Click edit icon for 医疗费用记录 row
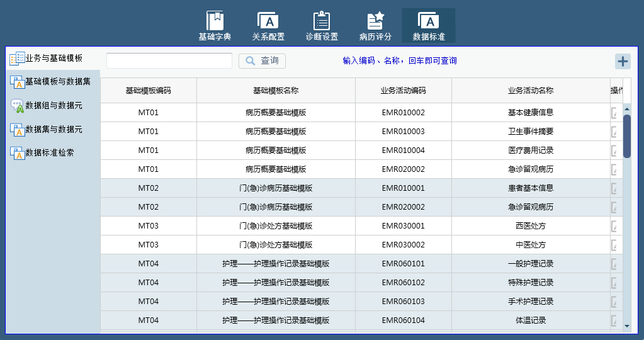The image size is (644, 340). coord(614,150)
